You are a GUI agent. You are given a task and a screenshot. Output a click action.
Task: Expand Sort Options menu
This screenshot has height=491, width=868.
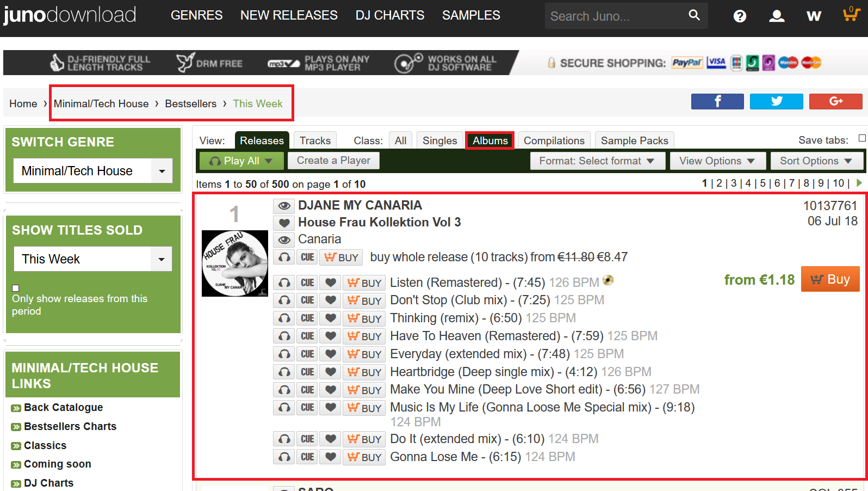(816, 161)
